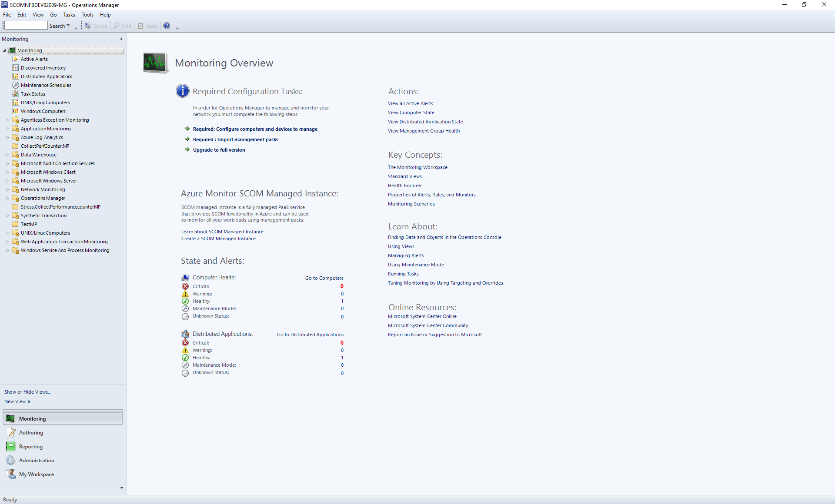Click the Administration workspace icon
The height and width of the screenshot is (504, 835).
pos(10,460)
